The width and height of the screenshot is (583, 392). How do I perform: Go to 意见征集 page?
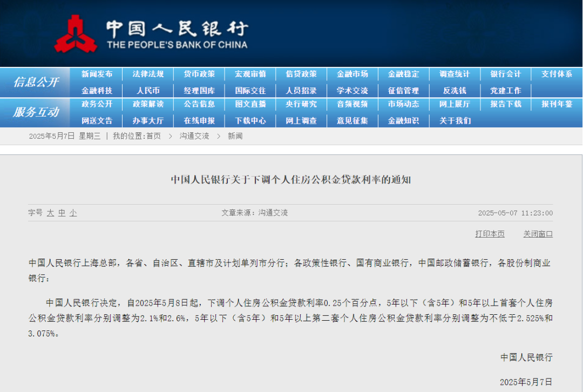point(352,121)
